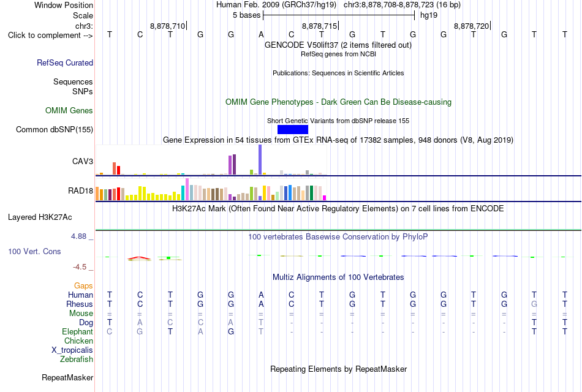Click the RepeatMasker track label
The height and width of the screenshot is (392, 582).
(67, 378)
